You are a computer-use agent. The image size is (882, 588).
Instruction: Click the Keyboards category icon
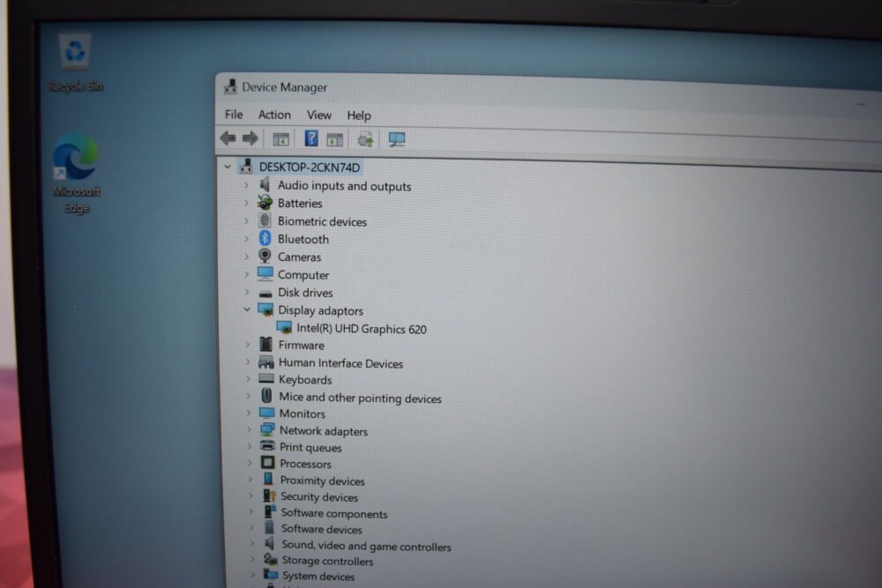[266, 379]
